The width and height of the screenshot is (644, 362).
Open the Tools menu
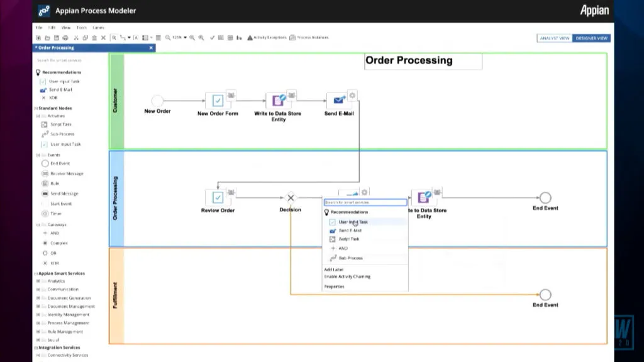click(81, 28)
